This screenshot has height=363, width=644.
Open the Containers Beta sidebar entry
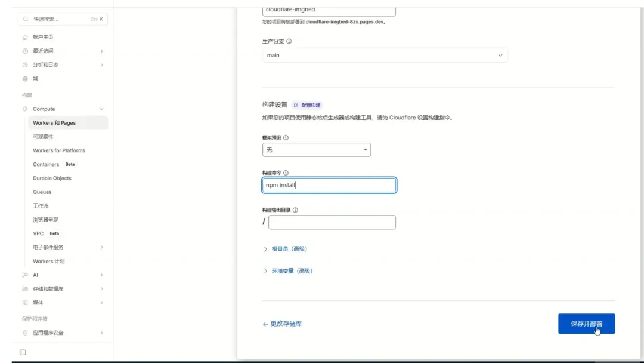[46, 164]
